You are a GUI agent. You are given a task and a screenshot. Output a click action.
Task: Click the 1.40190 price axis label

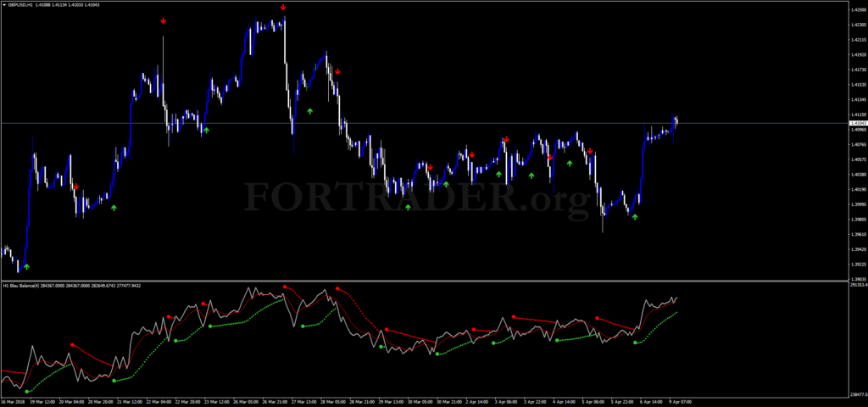(859, 189)
